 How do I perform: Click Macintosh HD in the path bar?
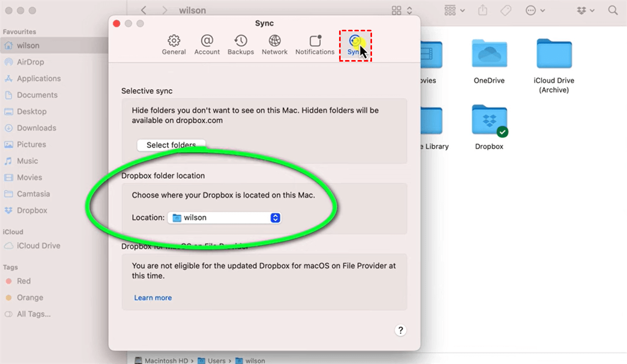click(162, 360)
